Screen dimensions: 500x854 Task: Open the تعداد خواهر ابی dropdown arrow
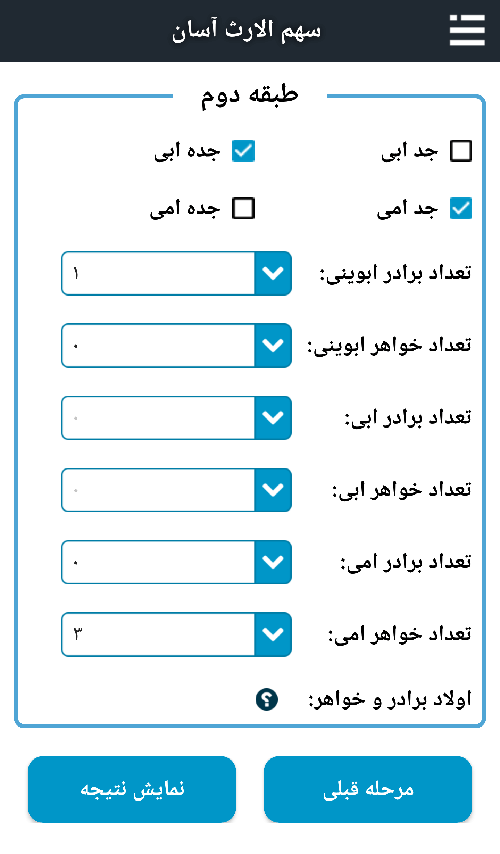pyautogui.click(x=273, y=490)
